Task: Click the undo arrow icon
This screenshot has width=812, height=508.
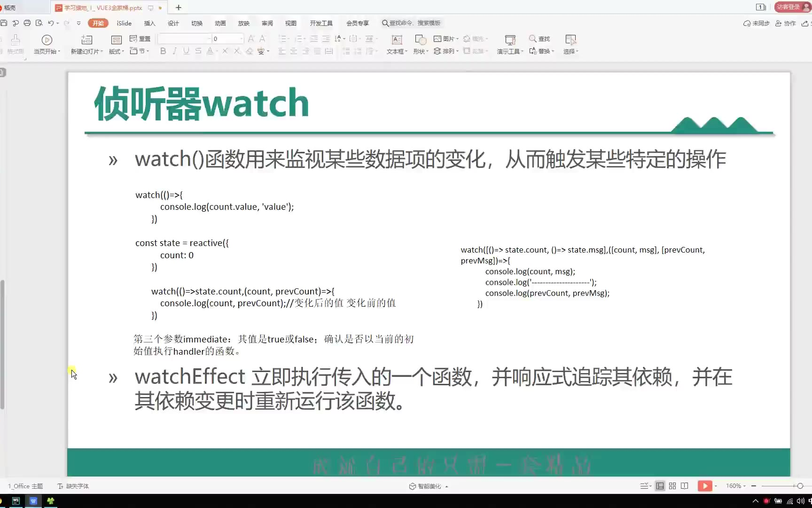Action: (51, 23)
